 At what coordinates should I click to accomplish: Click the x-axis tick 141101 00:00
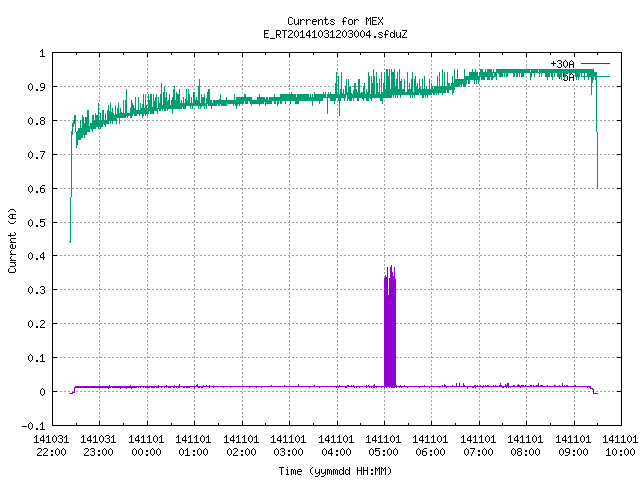pos(146,446)
